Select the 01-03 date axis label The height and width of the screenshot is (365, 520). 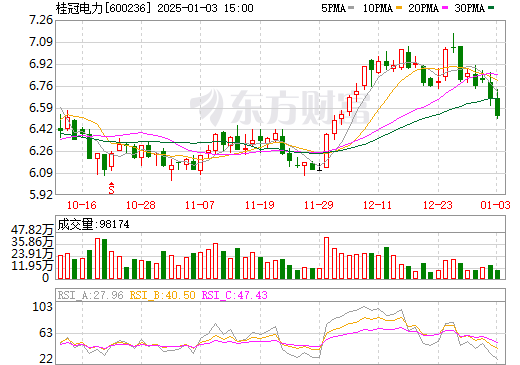pos(495,205)
